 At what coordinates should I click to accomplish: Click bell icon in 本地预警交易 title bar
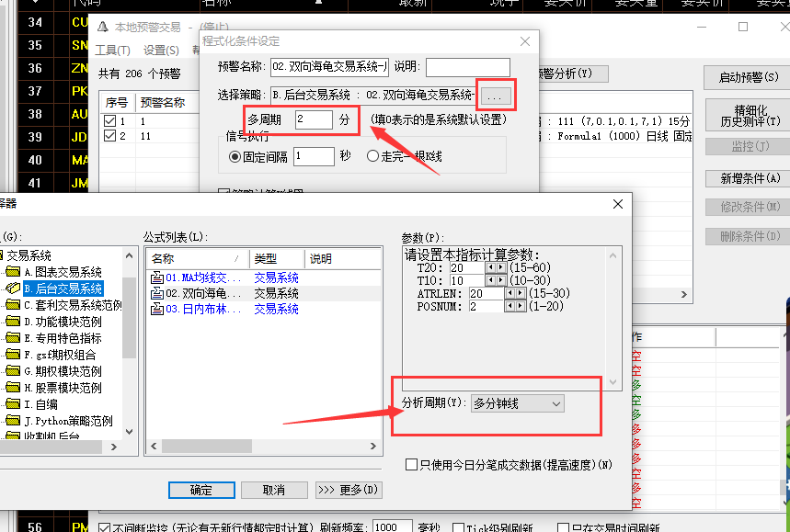(103, 27)
